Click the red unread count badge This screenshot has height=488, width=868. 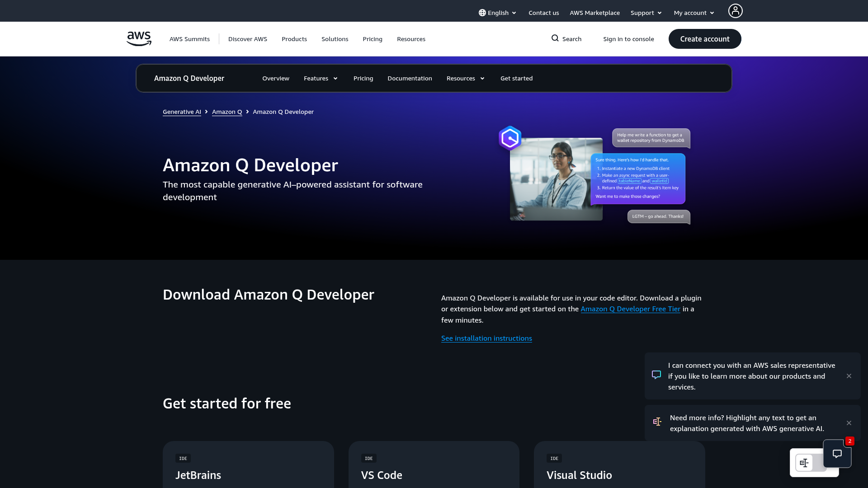point(850,441)
